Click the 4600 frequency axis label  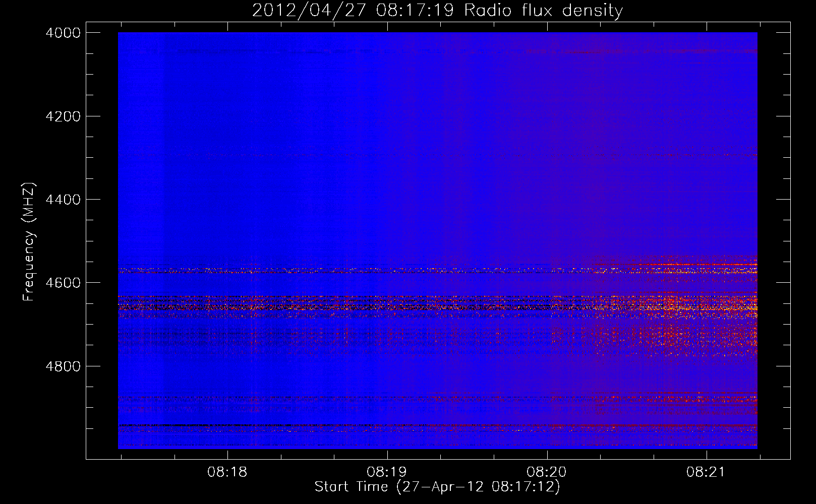63,283
